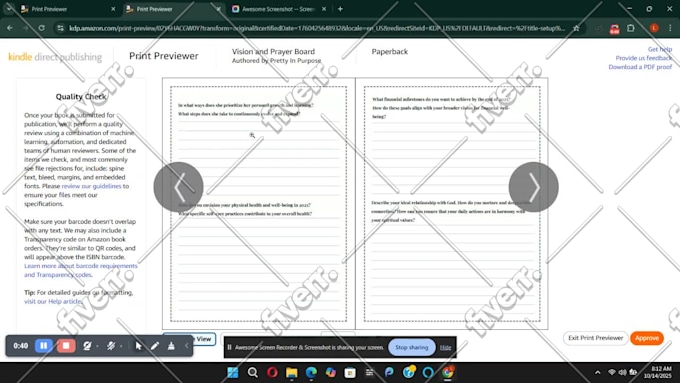Click the site information icon in address bar
The image size is (680, 383).
point(61,28)
